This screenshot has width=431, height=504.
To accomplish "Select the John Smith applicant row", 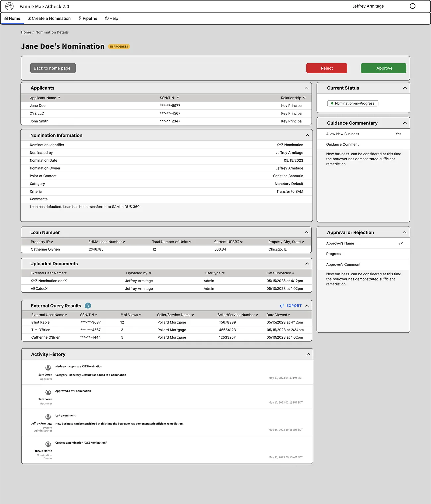I will [166, 121].
